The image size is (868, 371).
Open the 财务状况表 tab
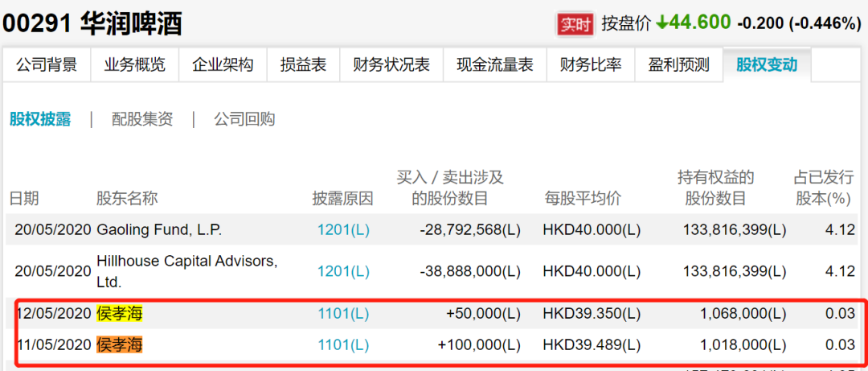391,65
